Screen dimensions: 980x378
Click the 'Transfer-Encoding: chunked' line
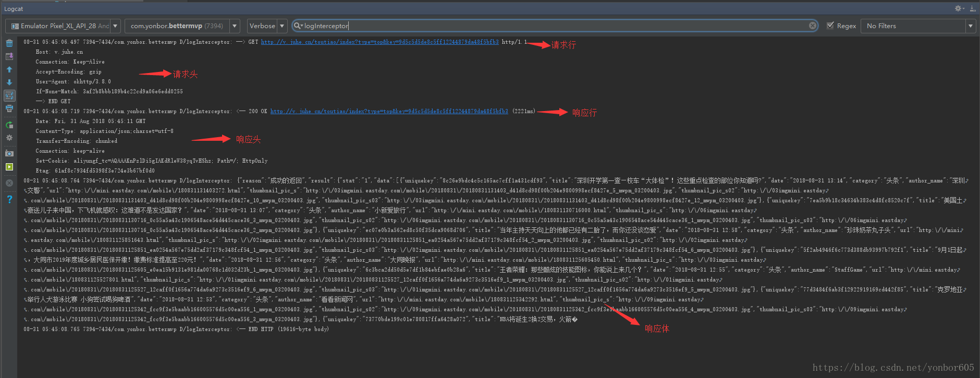(76, 141)
